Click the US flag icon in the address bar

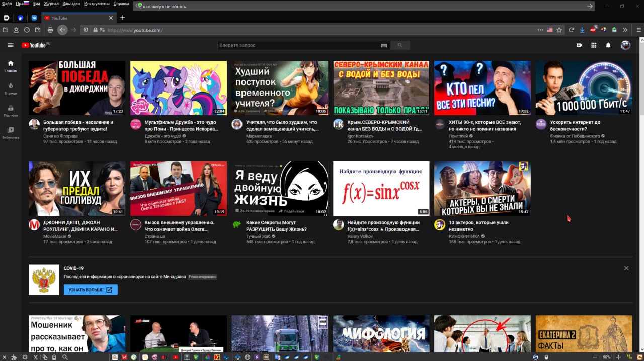[x=550, y=30]
